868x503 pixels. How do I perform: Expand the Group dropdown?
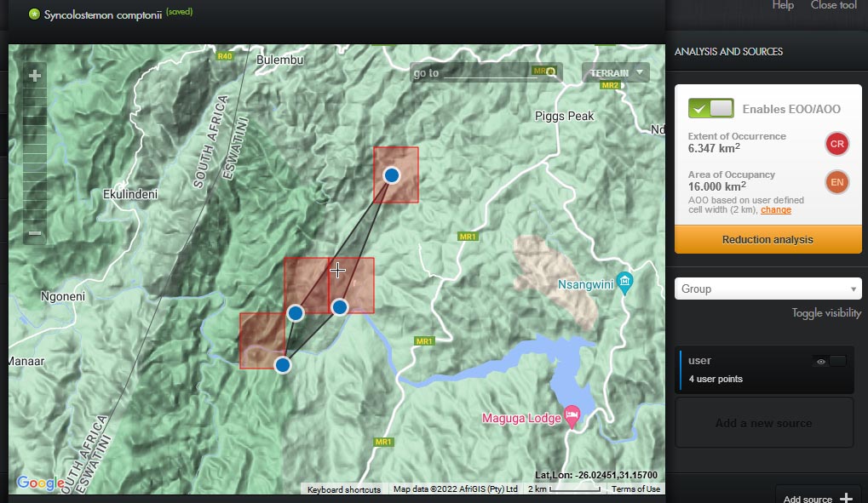(x=767, y=289)
